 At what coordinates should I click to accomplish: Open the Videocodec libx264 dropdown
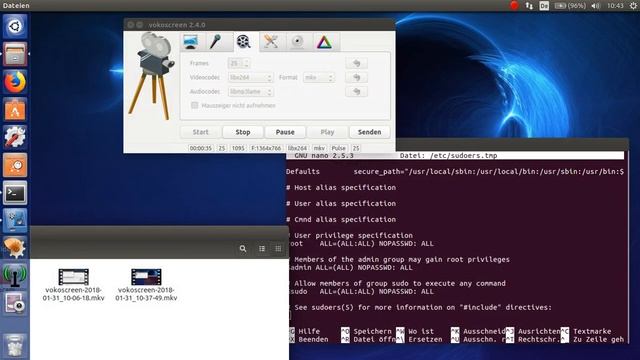coord(250,78)
